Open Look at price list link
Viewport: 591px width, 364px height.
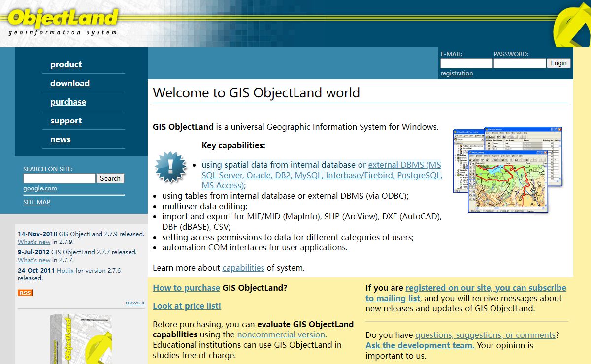click(x=187, y=306)
